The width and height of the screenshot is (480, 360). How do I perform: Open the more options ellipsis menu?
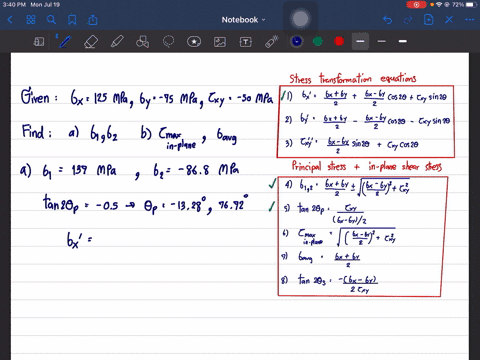(469, 20)
